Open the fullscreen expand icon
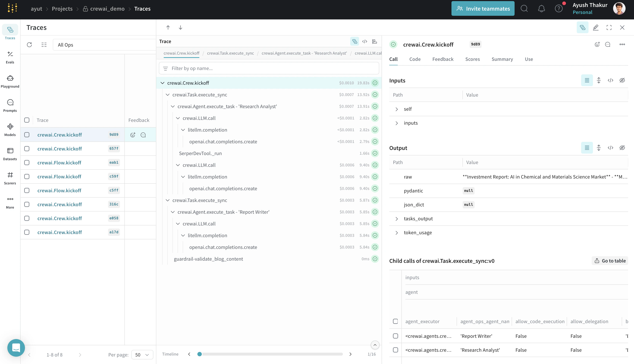The height and width of the screenshot is (364, 634). pos(609,27)
